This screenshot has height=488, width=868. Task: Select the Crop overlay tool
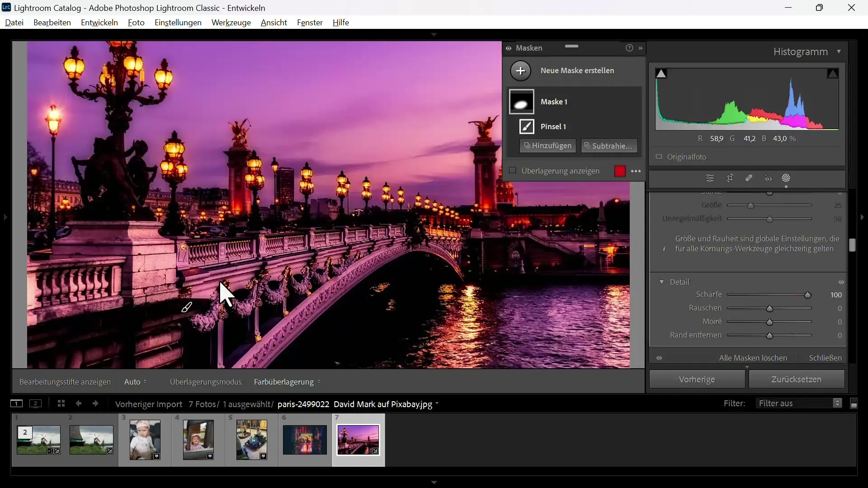[730, 178]
